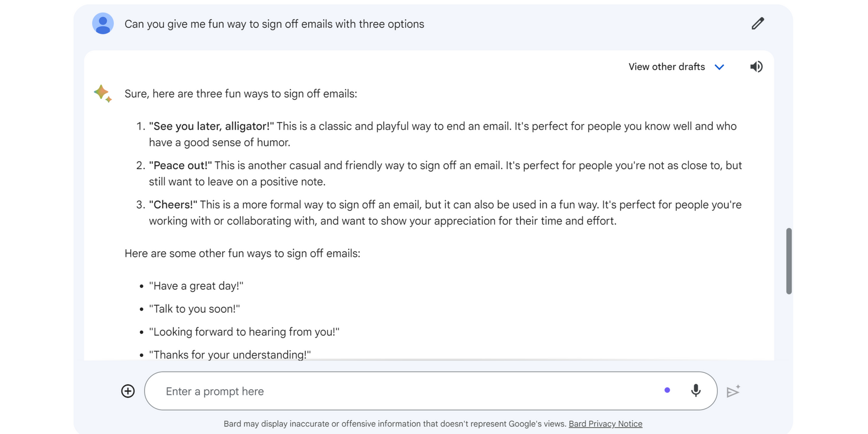Open the Bard Privacy Notice link
Screen dimensions: 868x434
[x=605, y=424]
